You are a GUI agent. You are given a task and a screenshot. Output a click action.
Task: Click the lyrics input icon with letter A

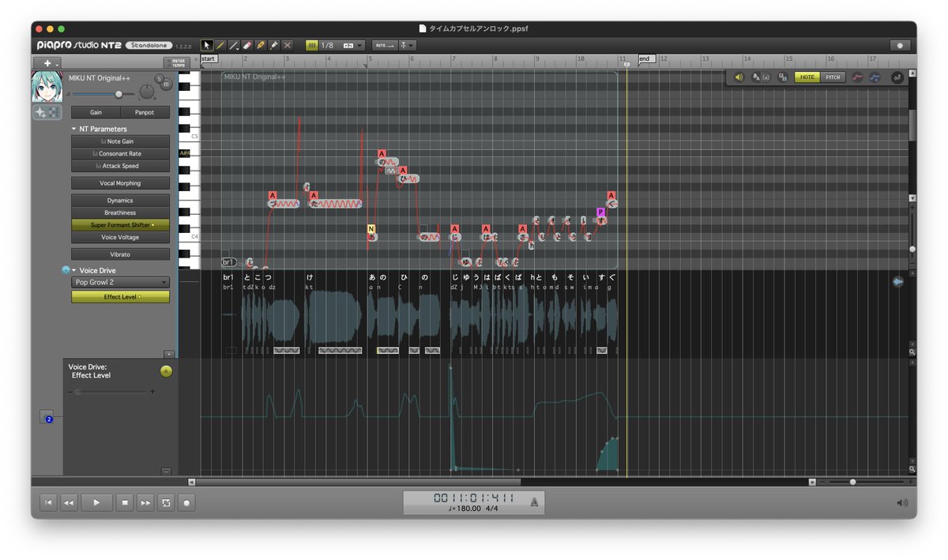756,77
